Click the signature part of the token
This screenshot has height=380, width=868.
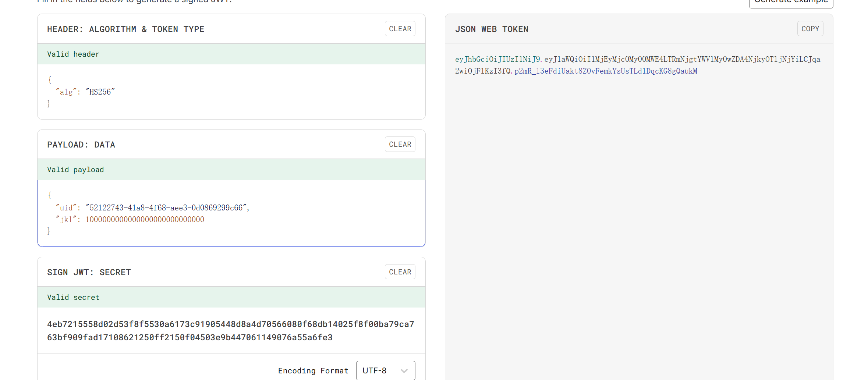coord(606,71)
